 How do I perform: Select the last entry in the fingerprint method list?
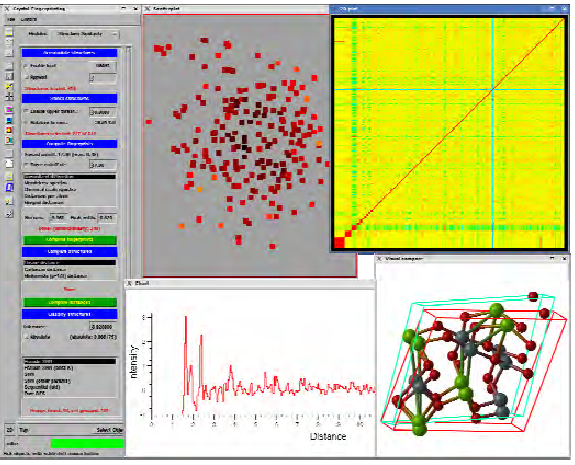(x=69, y=202)
